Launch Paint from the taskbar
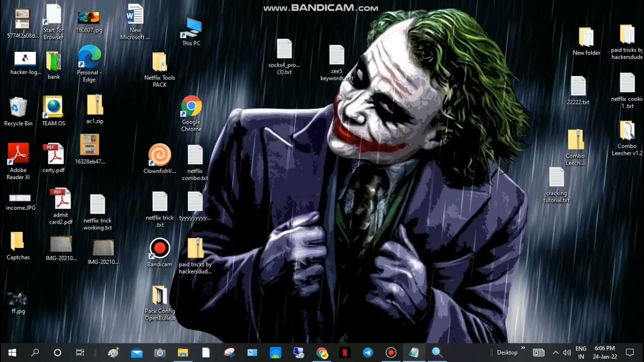Screen dimensions: 644x362 pyautogui.click(x=114, y=352)
